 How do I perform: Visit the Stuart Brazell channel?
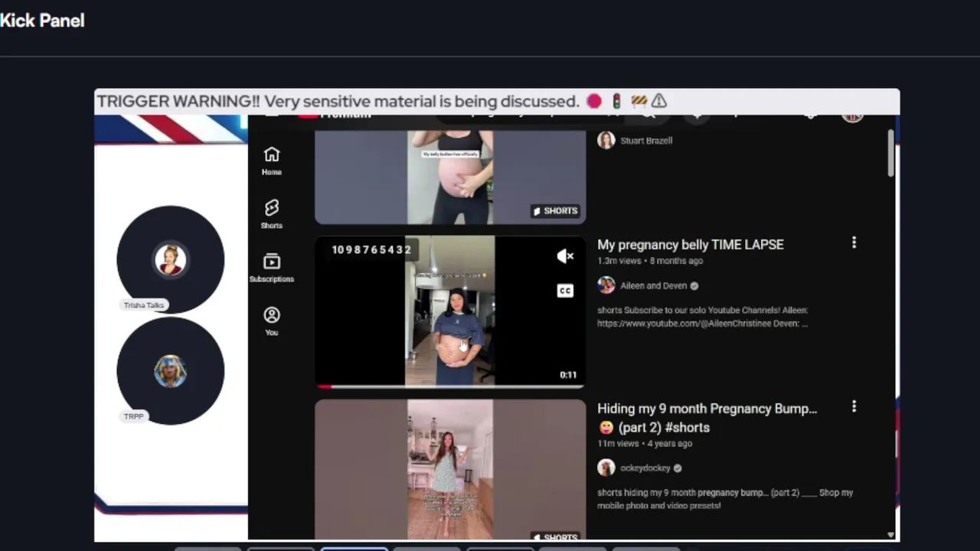[x=646, y=140]
